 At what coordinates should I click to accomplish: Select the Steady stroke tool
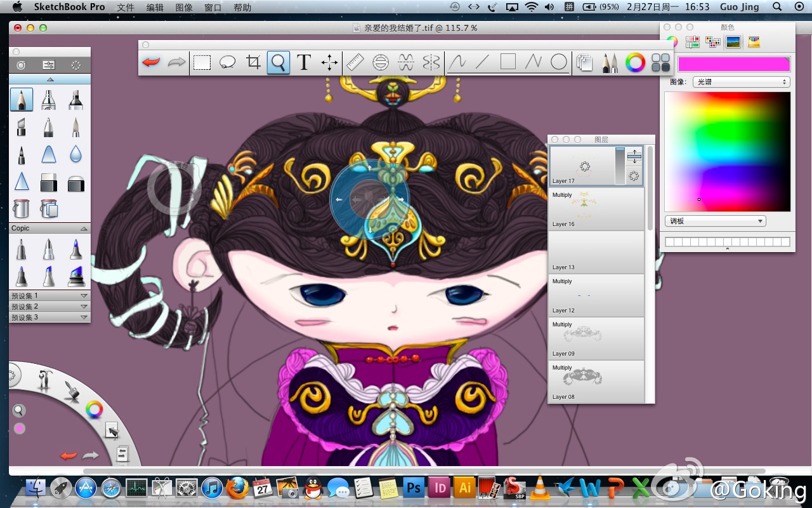[457, 62]
